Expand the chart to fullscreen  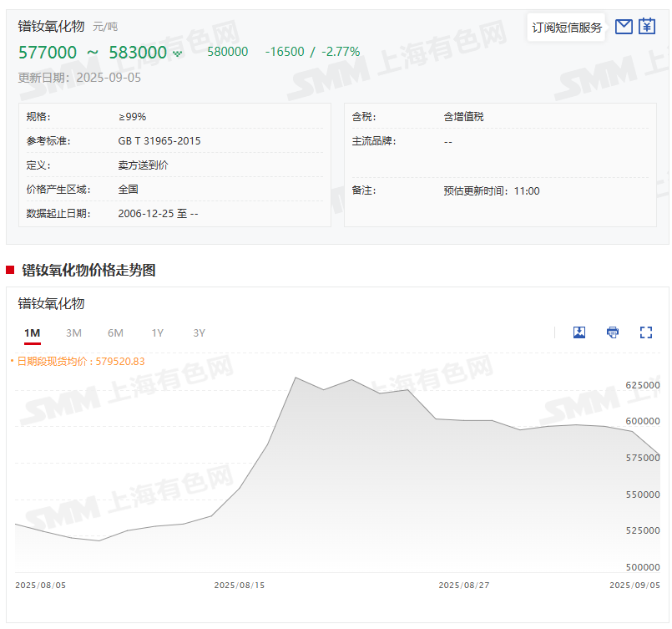pyautogui.click(x=645, y=332)
